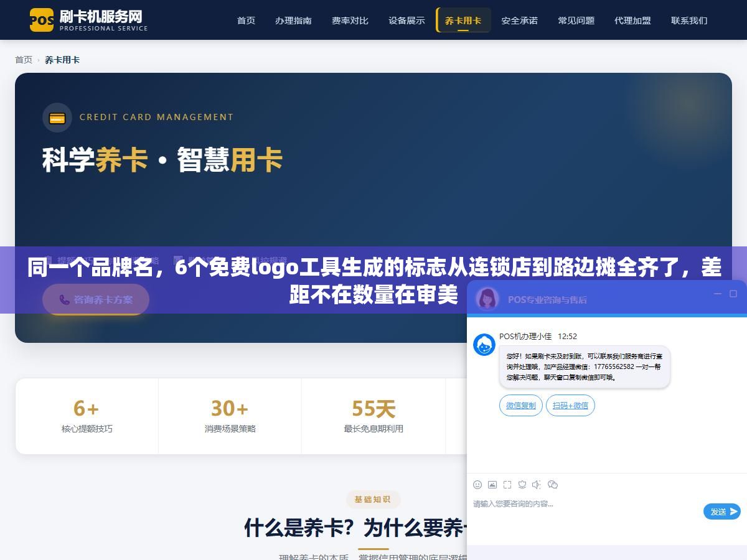
Task: Click the image upload icon in chat
Action: tap(492, 485)
